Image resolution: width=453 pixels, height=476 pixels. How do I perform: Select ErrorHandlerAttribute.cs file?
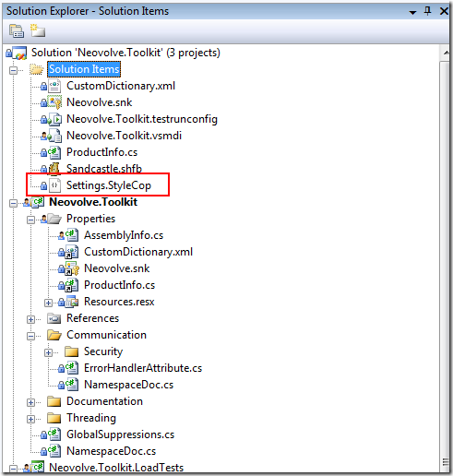tap(143, 368)
